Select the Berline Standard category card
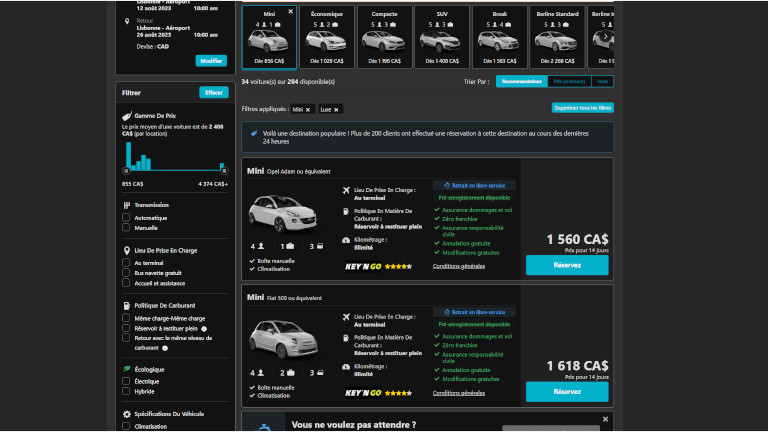This screenshot has height=432, width=768. click(557, 37)
